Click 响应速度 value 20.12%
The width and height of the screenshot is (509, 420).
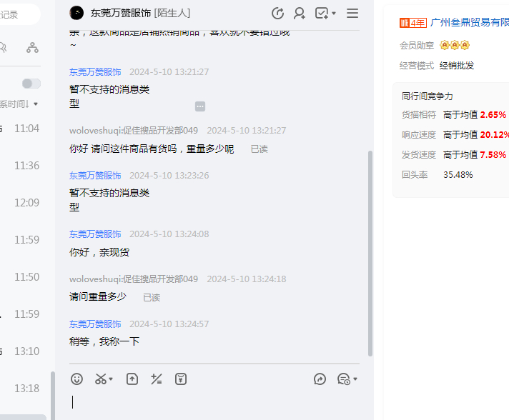click(495, 134)
